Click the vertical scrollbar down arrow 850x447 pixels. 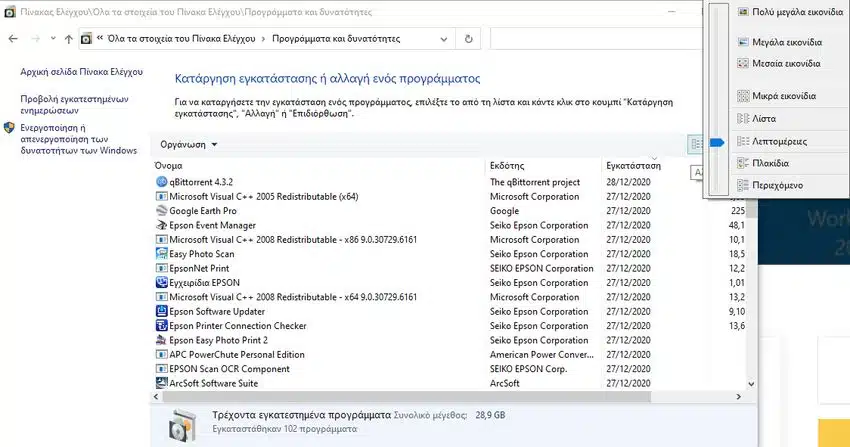751,384
